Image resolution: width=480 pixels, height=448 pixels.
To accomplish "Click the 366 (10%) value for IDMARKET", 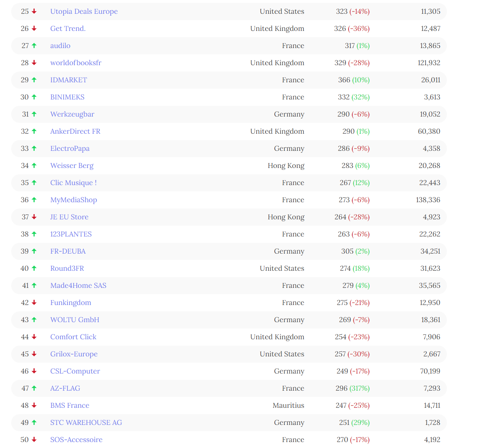I will pyautogui.click(x=354, y=80).
